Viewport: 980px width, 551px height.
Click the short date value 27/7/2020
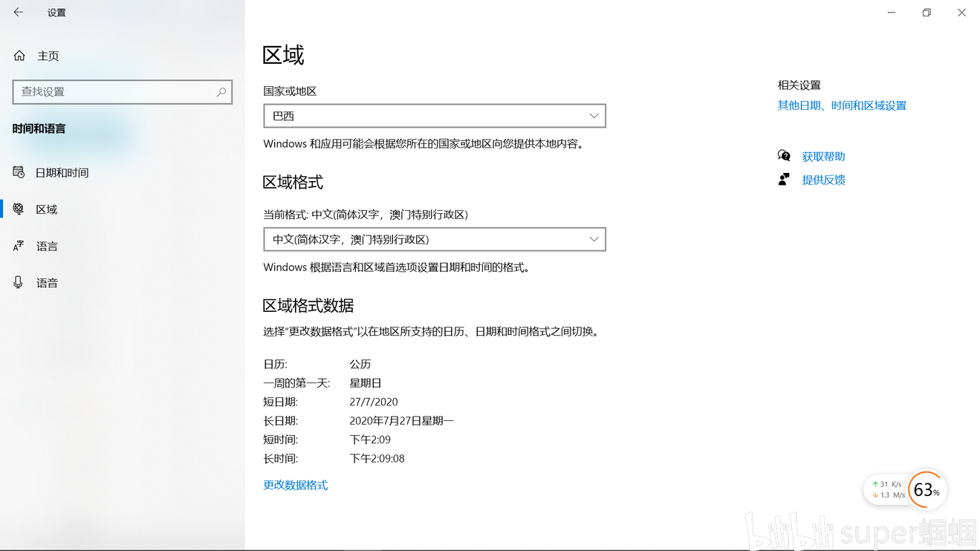click(x=374, y=402)
